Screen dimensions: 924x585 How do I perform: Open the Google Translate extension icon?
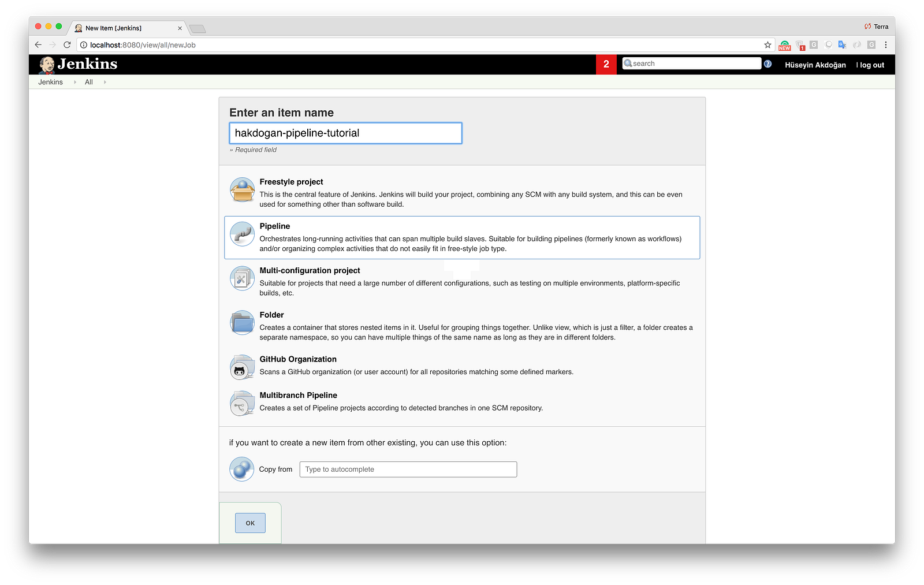point(842,45)
